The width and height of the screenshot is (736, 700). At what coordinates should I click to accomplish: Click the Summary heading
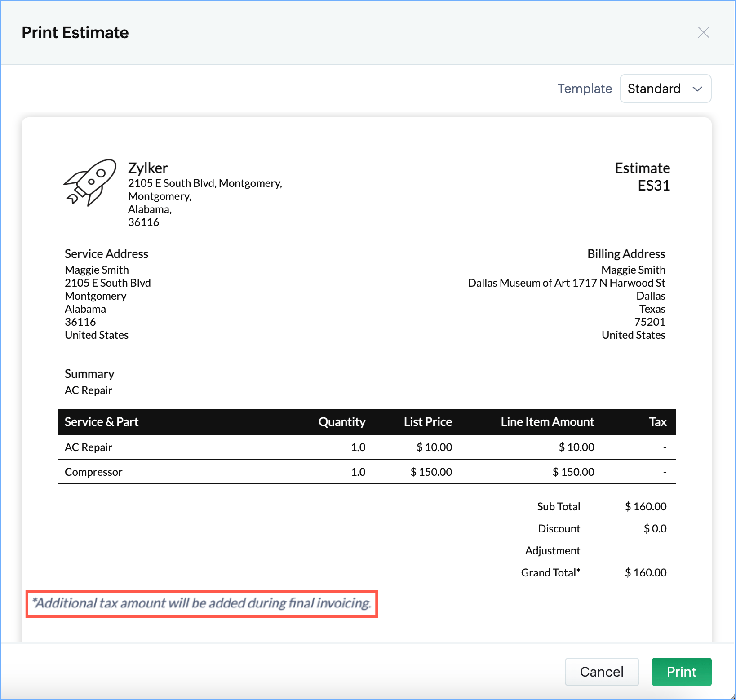[89, 374]
